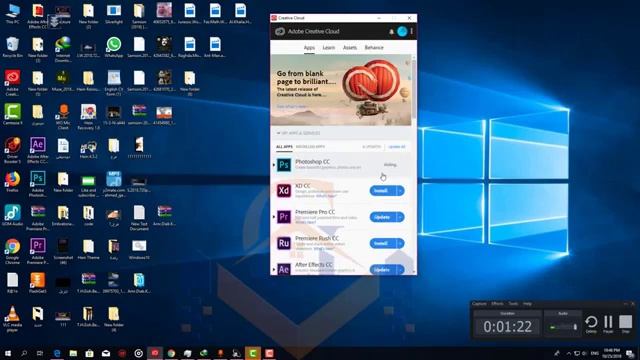Screen dimensions: 640x360
Task: Select the ALL APPS sub-tab
Action: point(284,147)
